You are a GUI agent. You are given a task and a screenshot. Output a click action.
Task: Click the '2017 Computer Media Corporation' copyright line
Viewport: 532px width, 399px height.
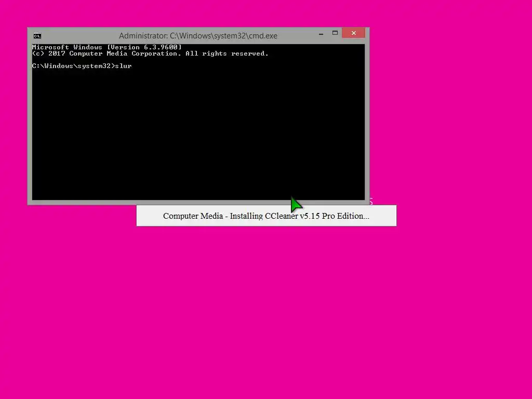click(150, 54)
